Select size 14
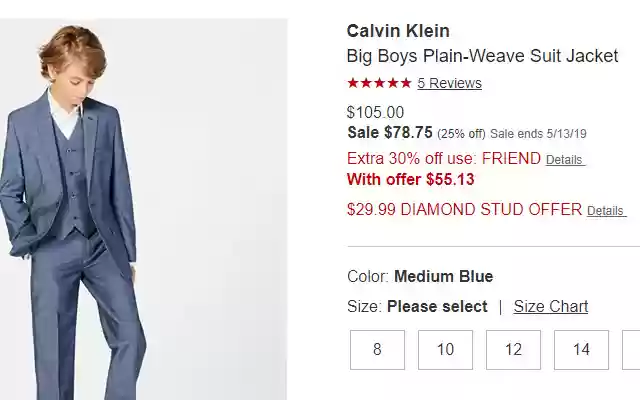 [581, 350]
